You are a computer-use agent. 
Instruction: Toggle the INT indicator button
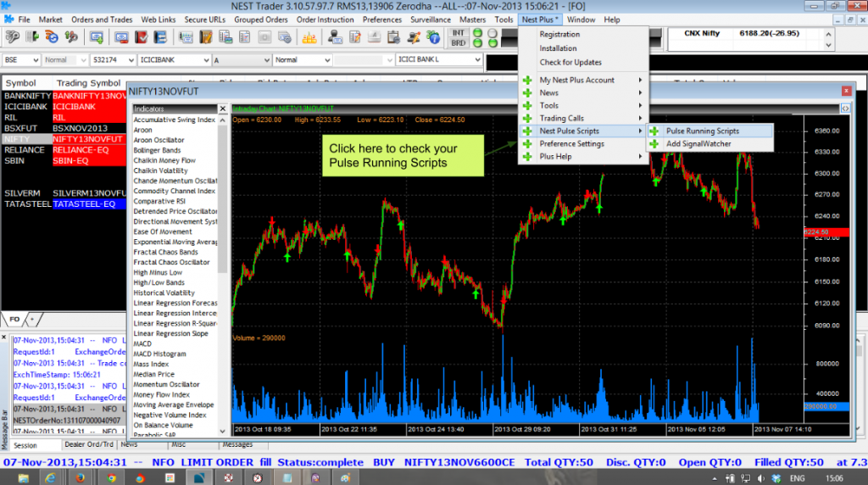coord(459,32)
